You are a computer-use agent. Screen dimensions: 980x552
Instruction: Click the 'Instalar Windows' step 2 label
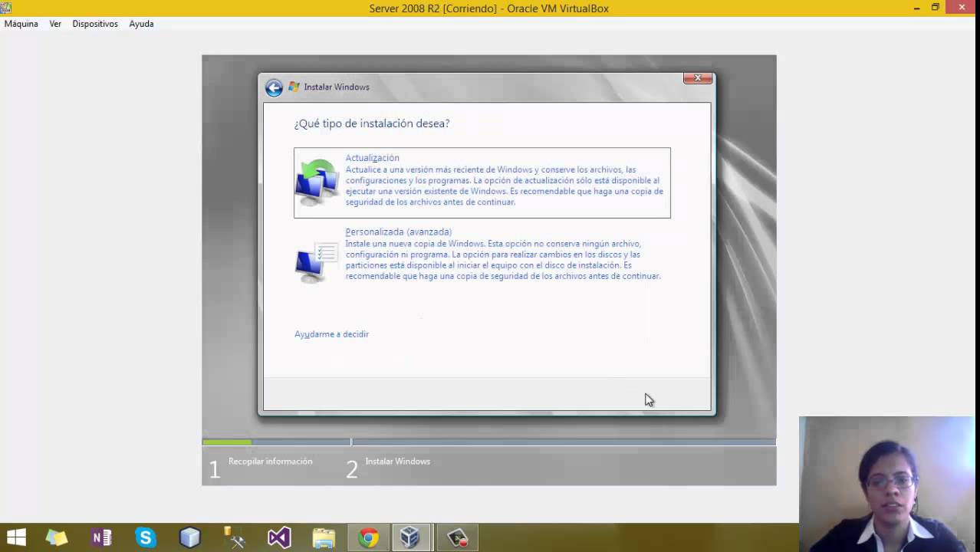[397, 462]
